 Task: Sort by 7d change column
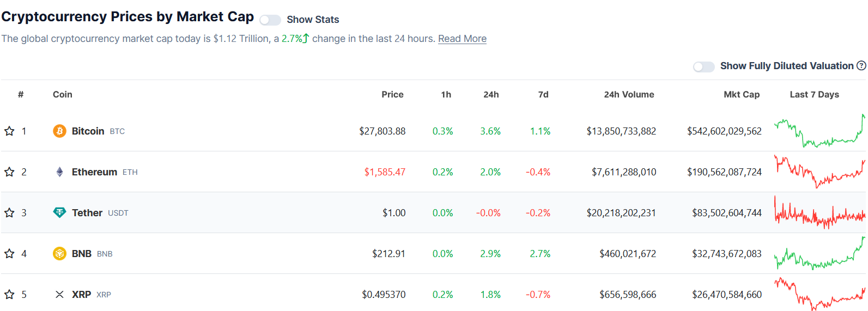click(x=543, y=95)
